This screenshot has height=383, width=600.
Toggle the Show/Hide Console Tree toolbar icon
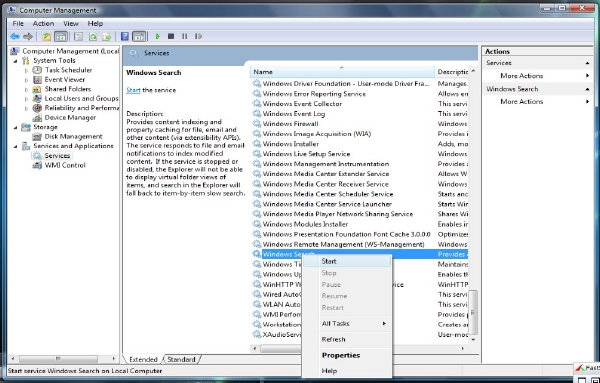[61, 37]
